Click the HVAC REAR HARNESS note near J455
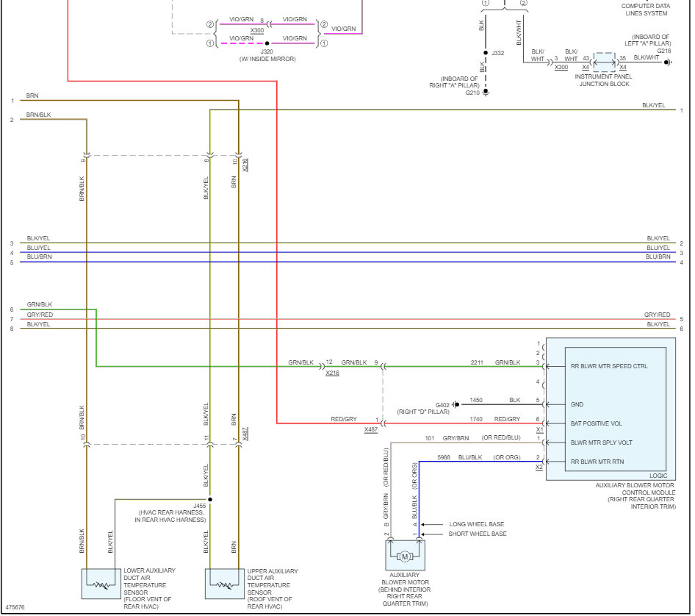This screenshot has height=616, width=695. click(170, 516)
